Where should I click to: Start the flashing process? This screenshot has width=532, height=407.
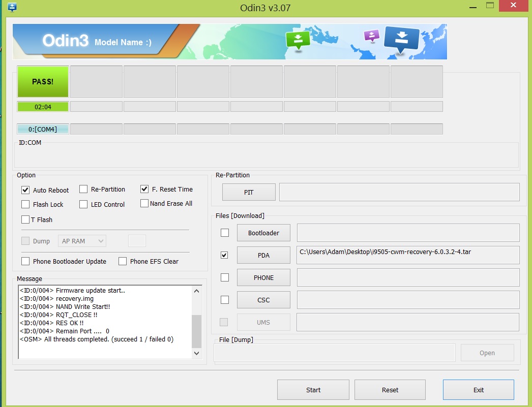[313, 390]
